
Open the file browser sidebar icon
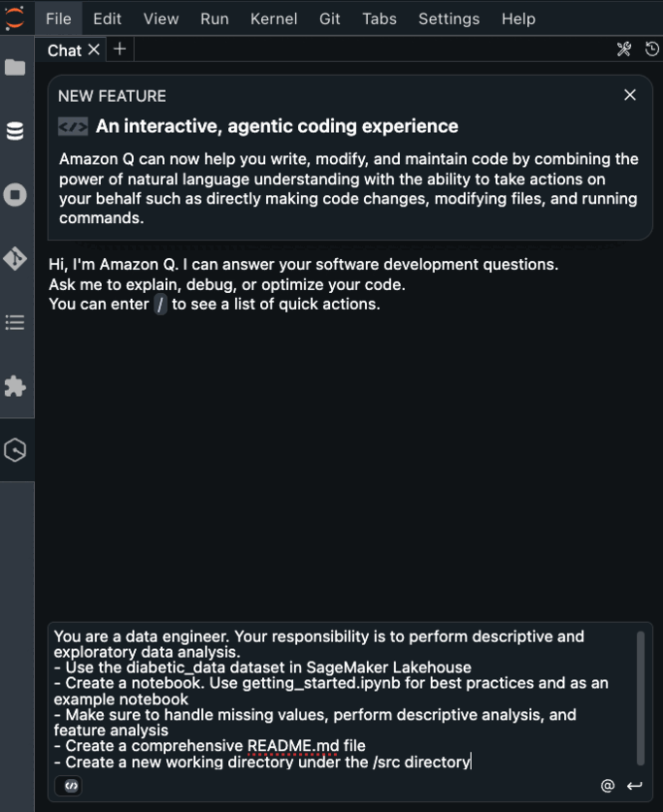click(15, 67)
